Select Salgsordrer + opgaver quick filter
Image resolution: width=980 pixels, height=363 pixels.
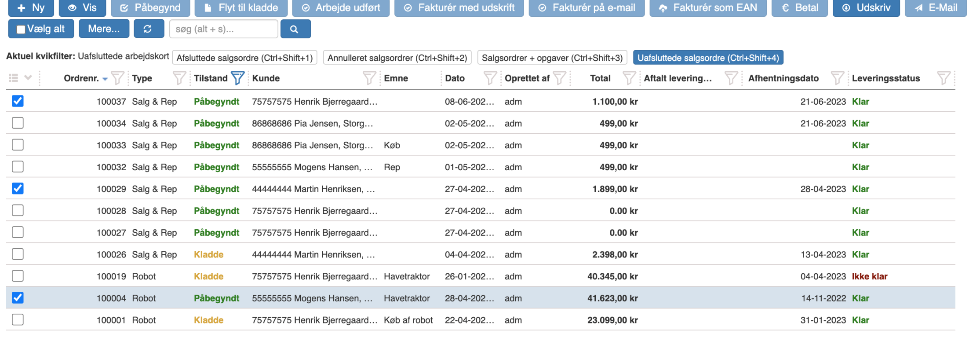[552, 58]
